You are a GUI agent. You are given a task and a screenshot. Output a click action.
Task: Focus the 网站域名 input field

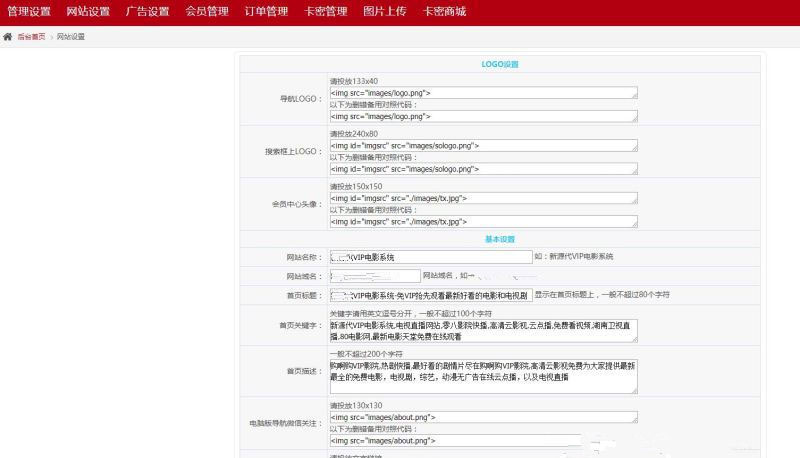point(374,276)
